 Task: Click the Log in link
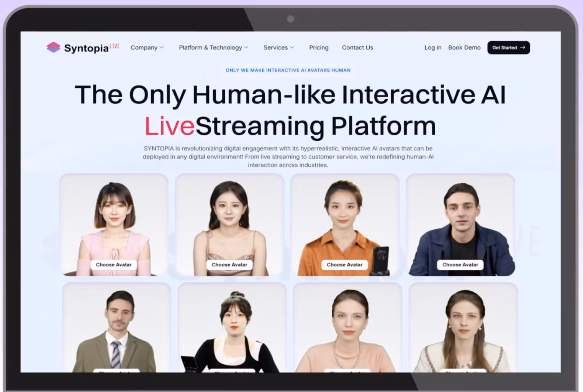click(x=432, y=47)
